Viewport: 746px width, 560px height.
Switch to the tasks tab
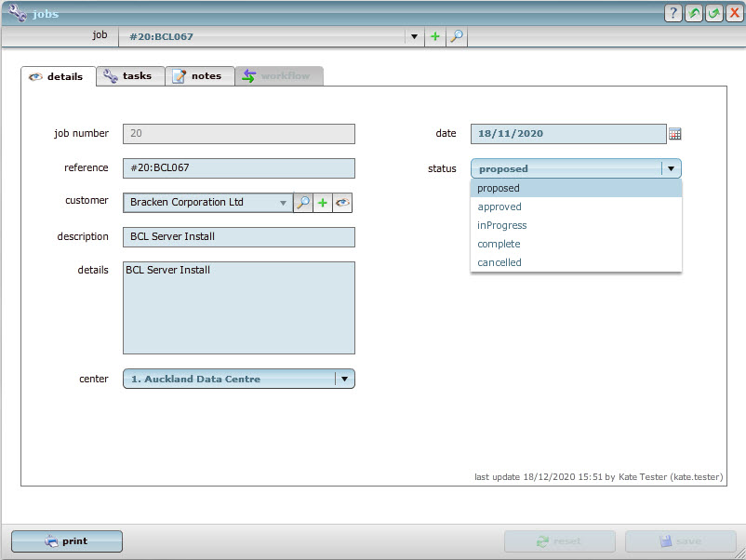(129, 76)
